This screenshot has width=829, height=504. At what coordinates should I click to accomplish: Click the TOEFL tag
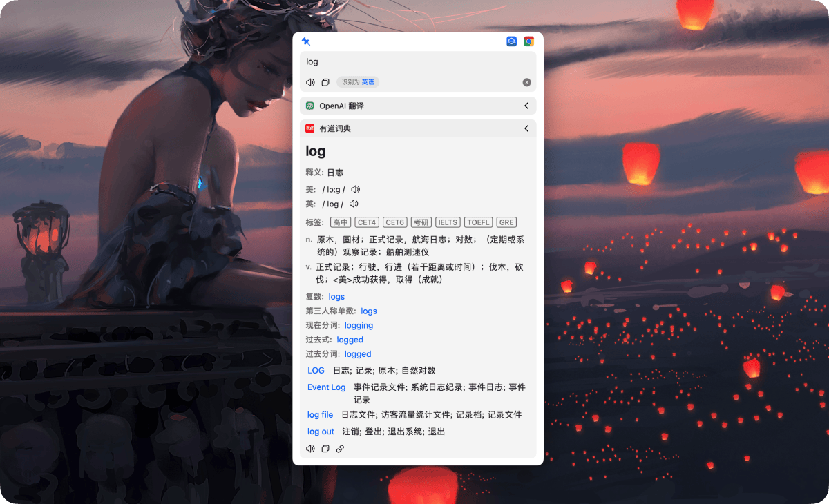478,222
